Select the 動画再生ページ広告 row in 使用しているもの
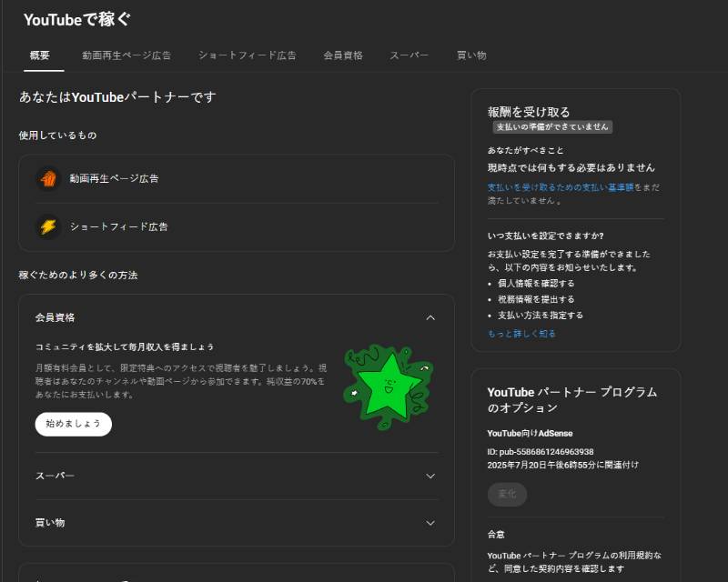Viewport: 728px width, 582px height. tap(237, 178)
